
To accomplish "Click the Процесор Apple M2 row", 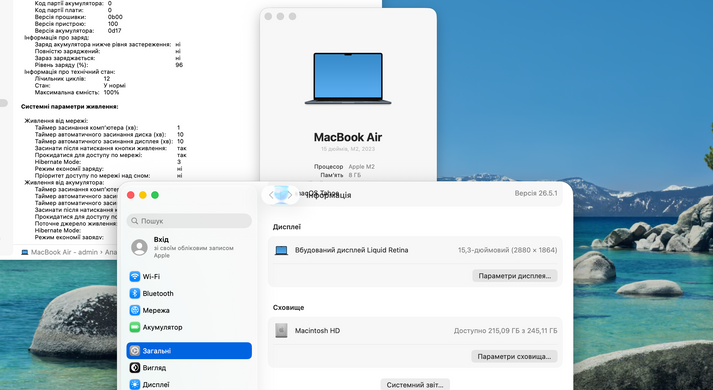I will [344, 167].
